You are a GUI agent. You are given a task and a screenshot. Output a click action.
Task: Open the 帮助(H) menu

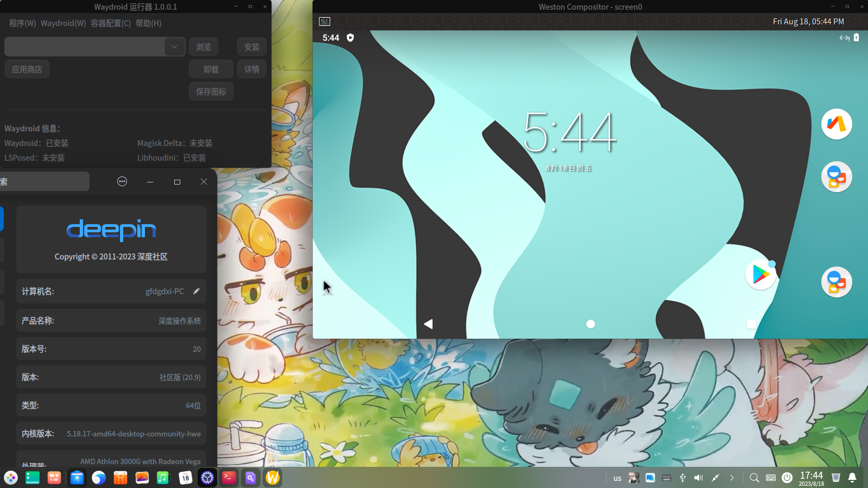click(148, 23)
